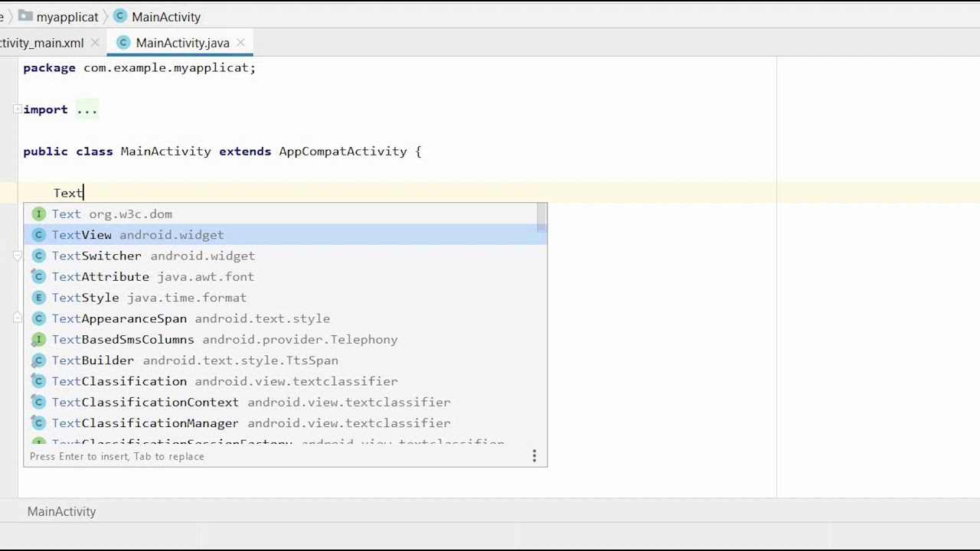Click interface icon beside Text org.w3c.dom
This screenshot has width=980, height=551.
(38, 214)
